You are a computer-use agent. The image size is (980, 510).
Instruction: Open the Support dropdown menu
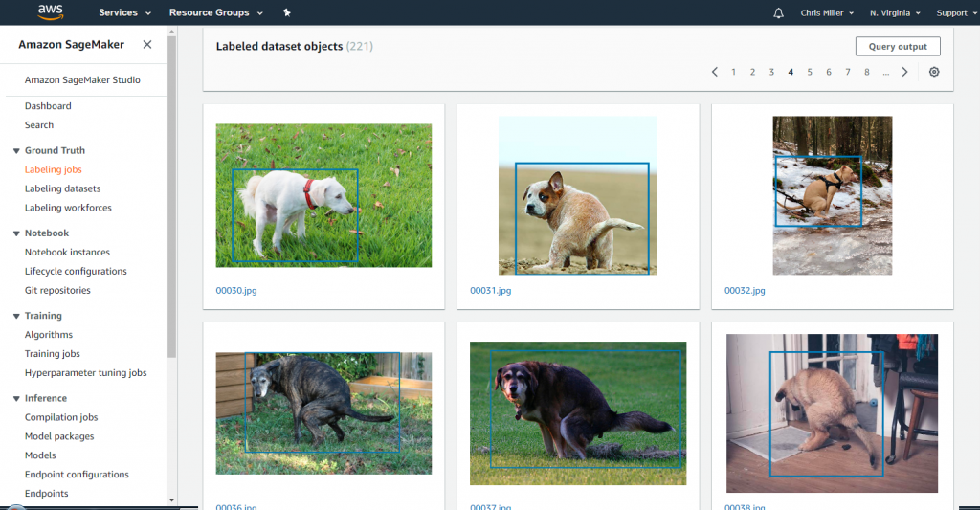[956, 12]
